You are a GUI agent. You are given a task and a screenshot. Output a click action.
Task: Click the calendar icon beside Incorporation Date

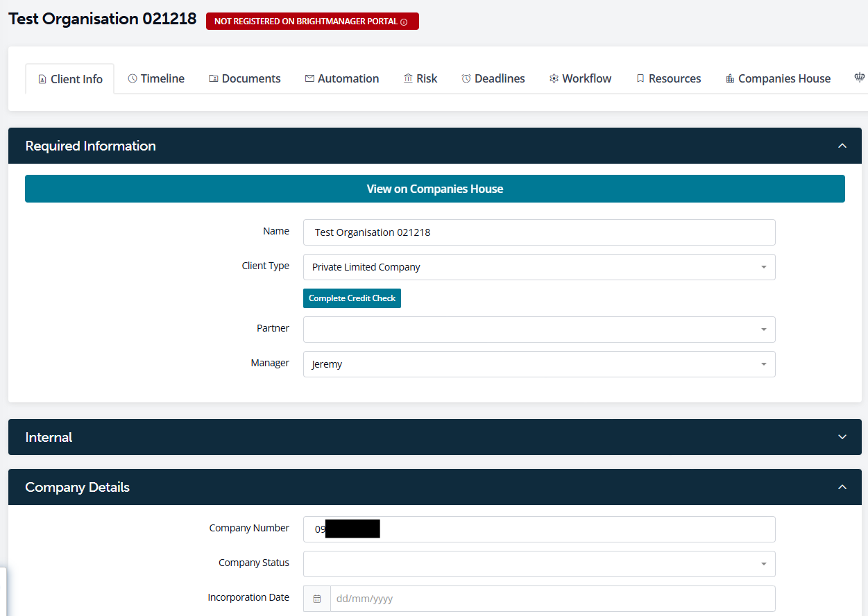(317, 599)
